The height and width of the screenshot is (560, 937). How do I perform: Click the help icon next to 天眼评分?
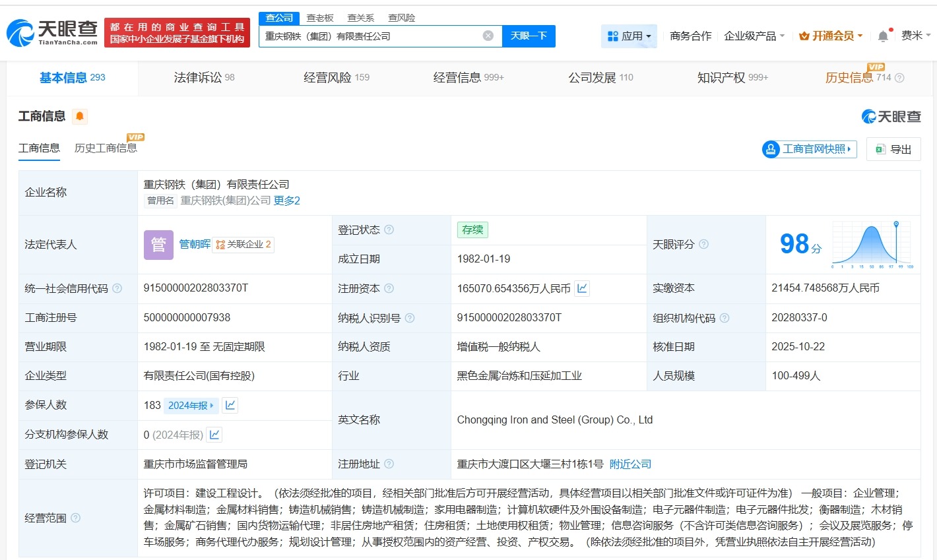pos(703,244)
